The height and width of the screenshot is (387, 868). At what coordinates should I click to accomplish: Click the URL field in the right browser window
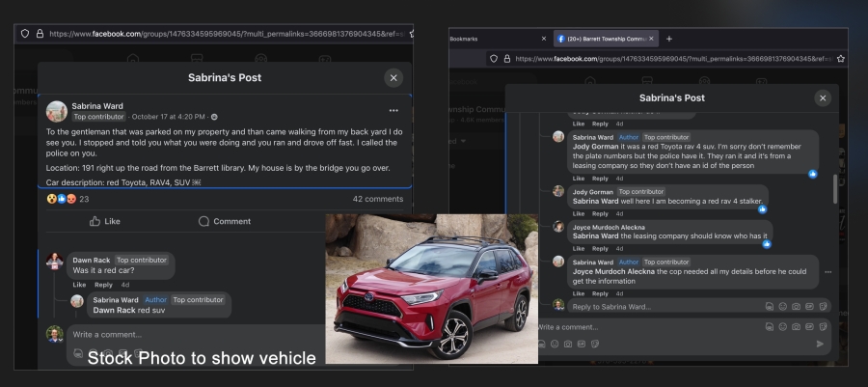coord(674,59)
